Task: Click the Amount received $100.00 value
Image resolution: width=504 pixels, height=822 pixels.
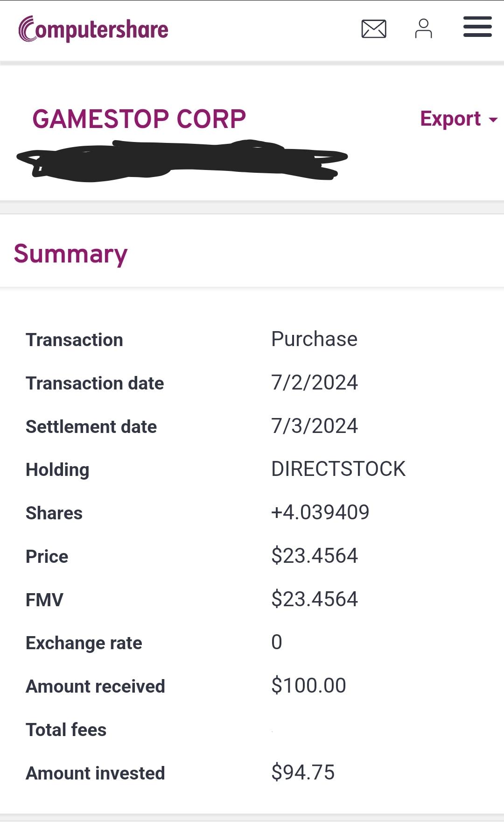Action: click(x=308, y=686)
